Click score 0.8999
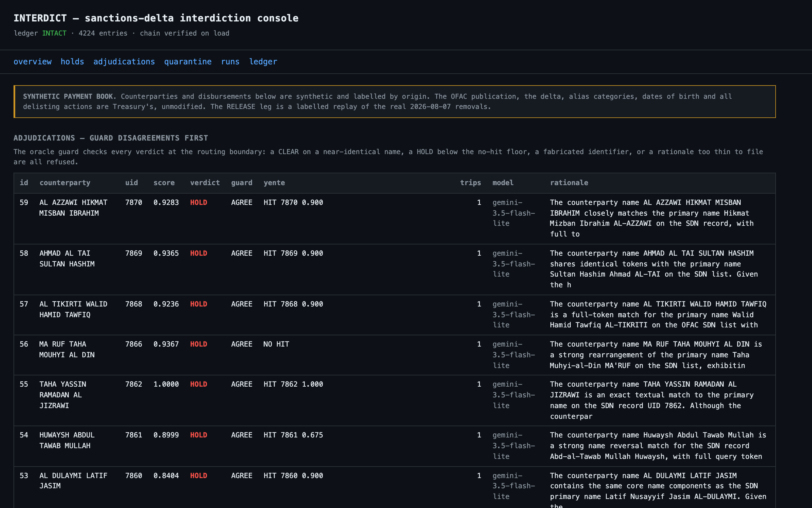812x508 pixels. click(166, 435)
